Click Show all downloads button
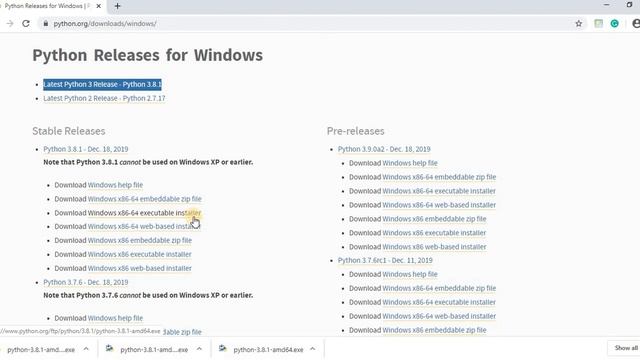This screenshot has width=640, height=360. 625,348
